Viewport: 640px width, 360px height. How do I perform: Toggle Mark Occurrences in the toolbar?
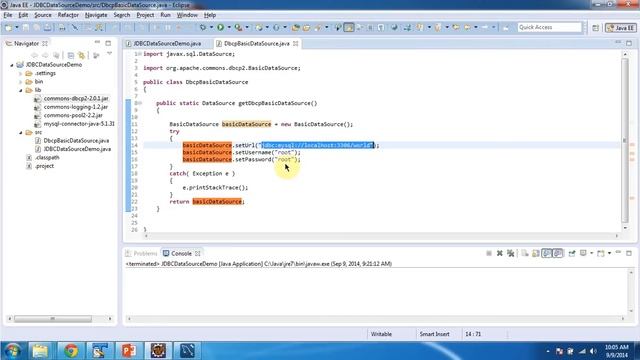[x=349, y=27]
